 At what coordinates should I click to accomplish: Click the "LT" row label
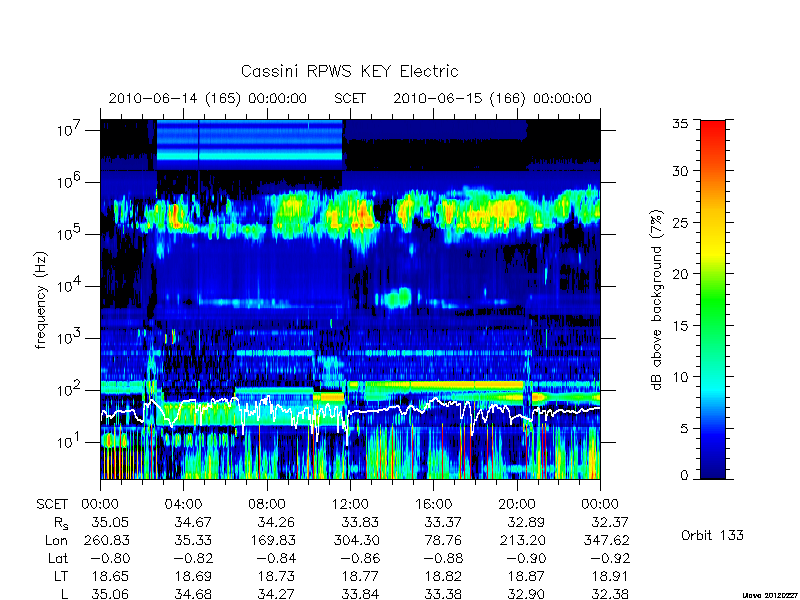(61, 576)
